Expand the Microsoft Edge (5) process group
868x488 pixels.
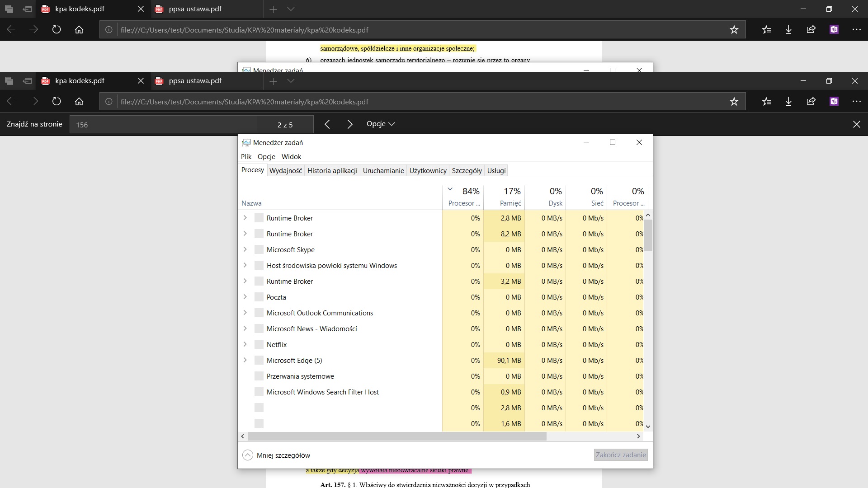tap(245, 360)
